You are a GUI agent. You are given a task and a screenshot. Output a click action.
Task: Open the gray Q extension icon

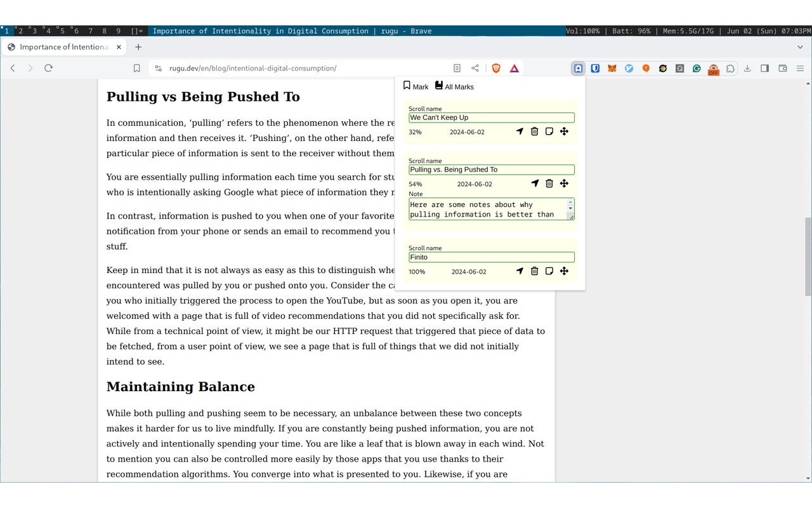(680, 69)
